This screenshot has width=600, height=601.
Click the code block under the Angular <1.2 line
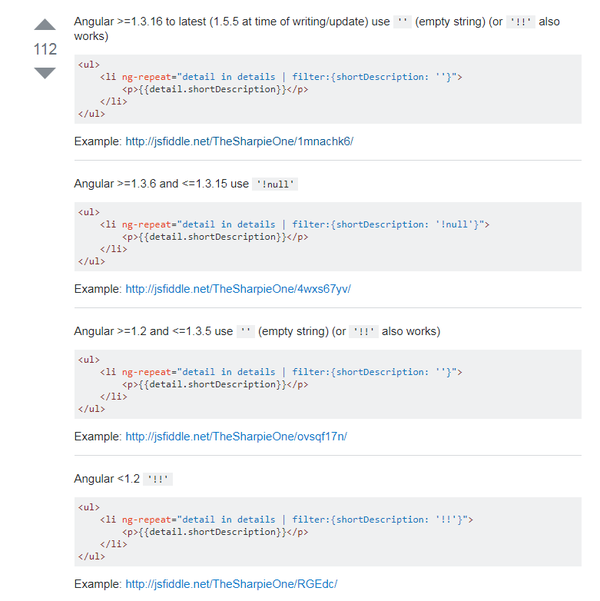point(327,532)
